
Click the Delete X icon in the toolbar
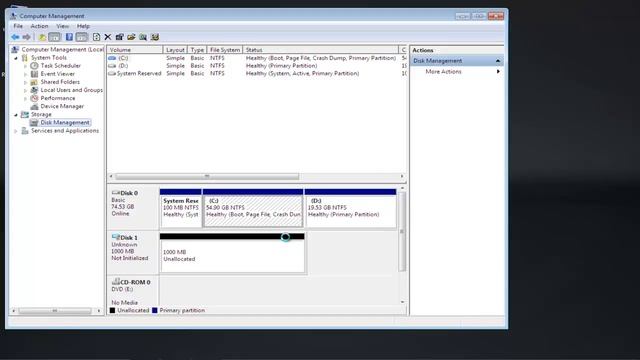click(x=108, y=37)
